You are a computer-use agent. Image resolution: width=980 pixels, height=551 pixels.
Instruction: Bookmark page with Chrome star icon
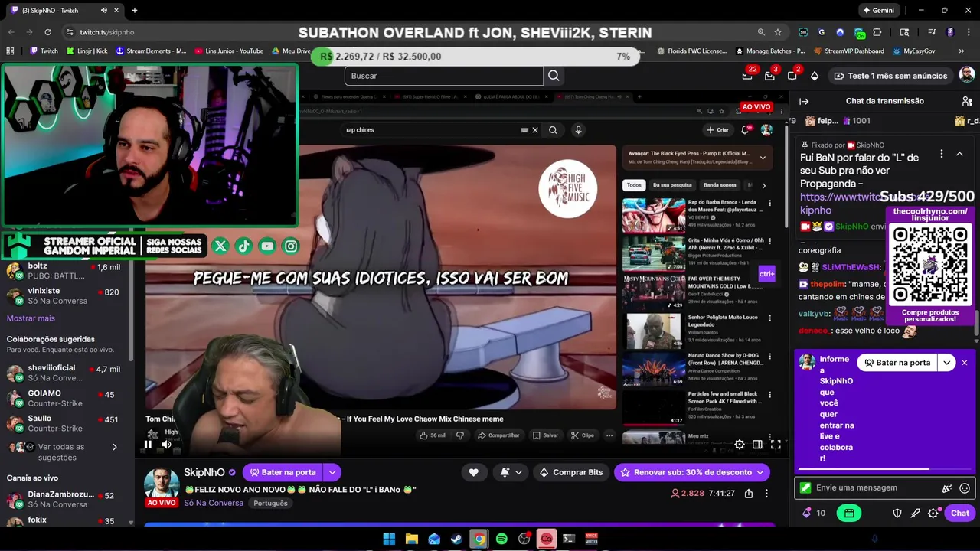pyautogui.click(x=778, y=32)
